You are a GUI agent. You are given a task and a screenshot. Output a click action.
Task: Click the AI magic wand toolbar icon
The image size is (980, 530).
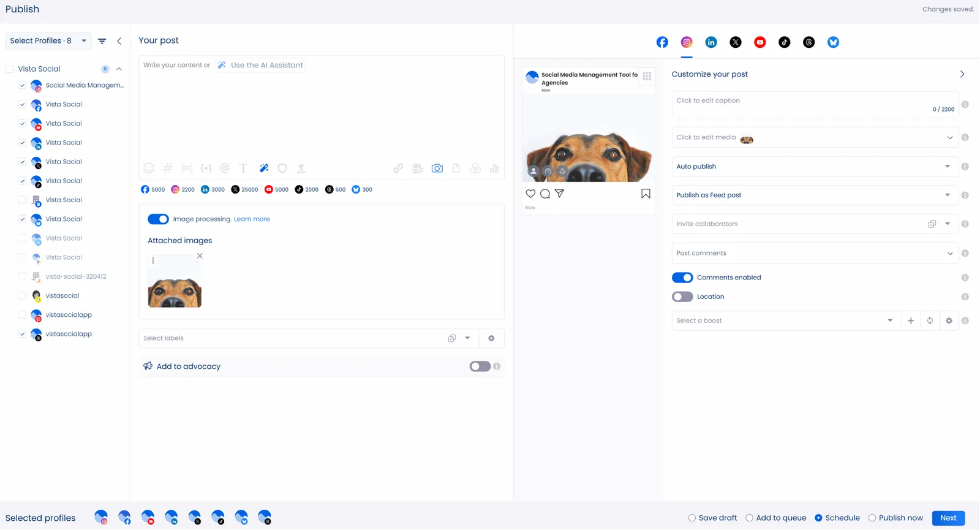pyautogui.click(x=263, y=168)
